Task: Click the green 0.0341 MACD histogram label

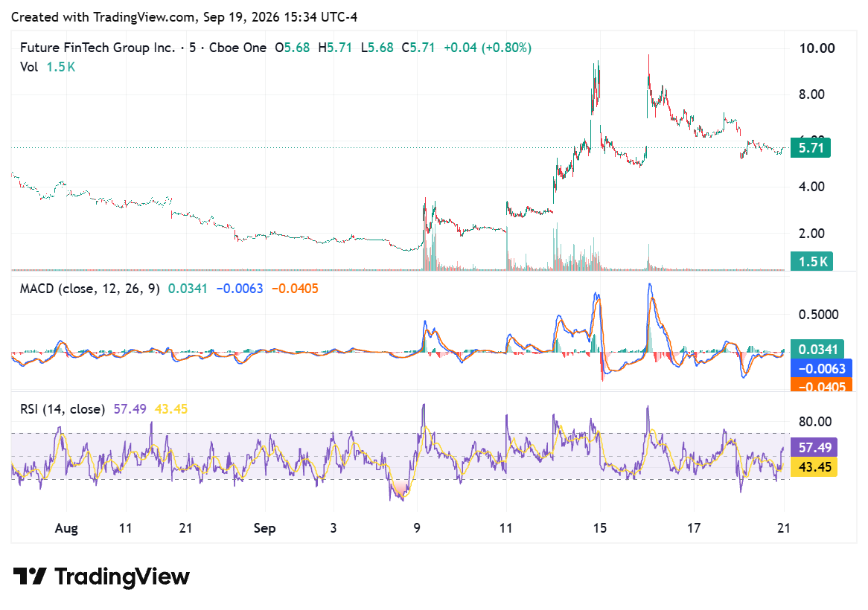Action: (x=817, y=350)
